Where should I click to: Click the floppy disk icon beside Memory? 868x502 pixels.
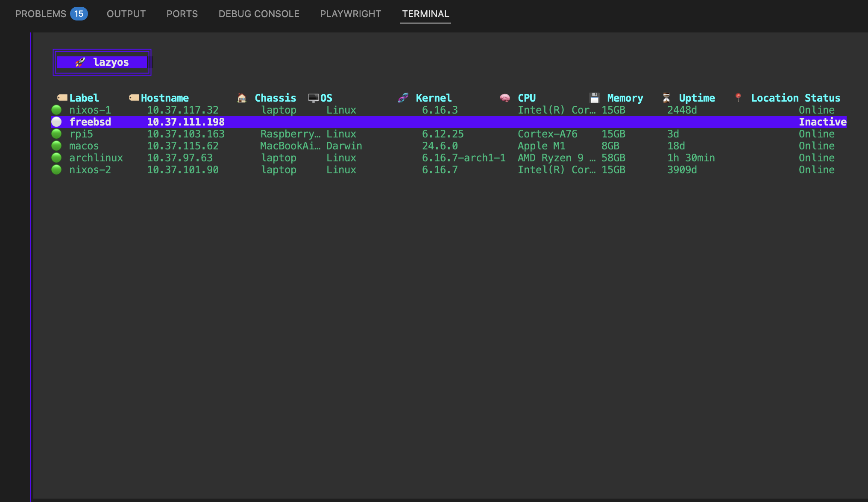pyautogui.click(x=594, y=98)
